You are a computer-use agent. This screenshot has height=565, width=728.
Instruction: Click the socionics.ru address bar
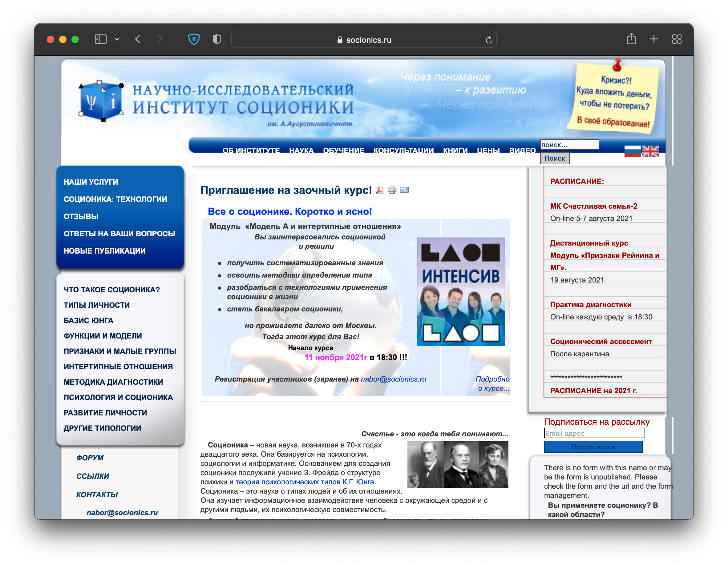pyautogui.click(x=364, y=40)
